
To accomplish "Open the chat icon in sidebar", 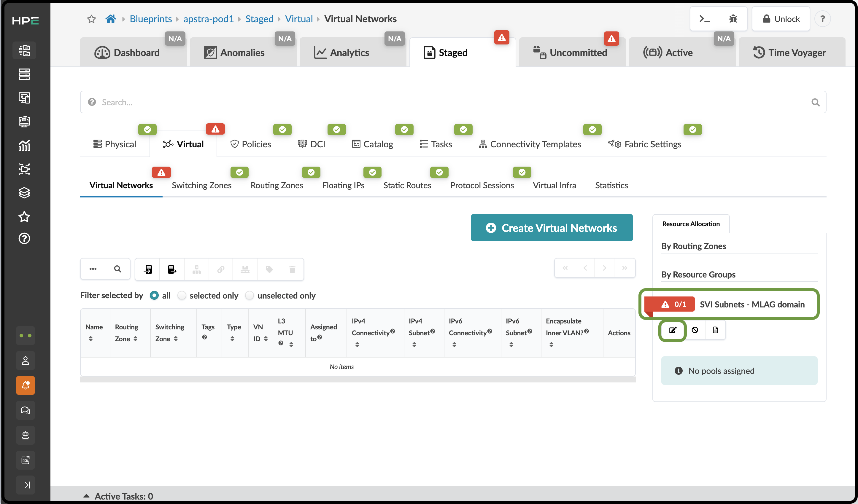I will coord(26,410).
